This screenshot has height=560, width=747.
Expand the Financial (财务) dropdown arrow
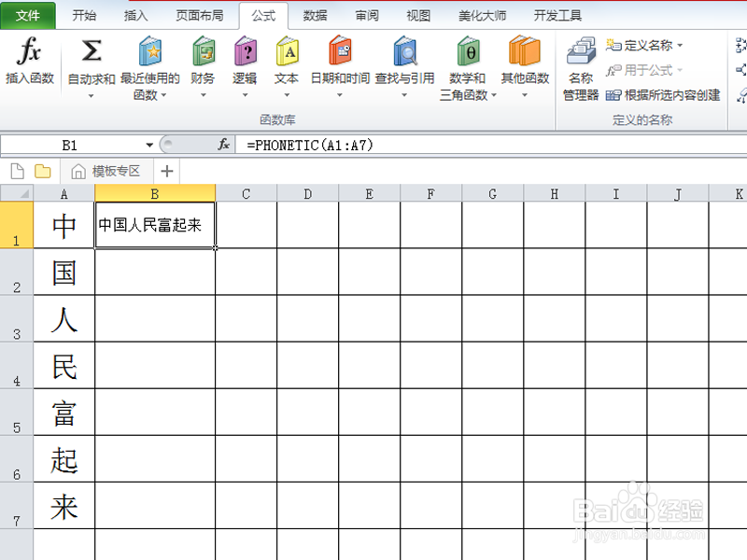point(204,95)
